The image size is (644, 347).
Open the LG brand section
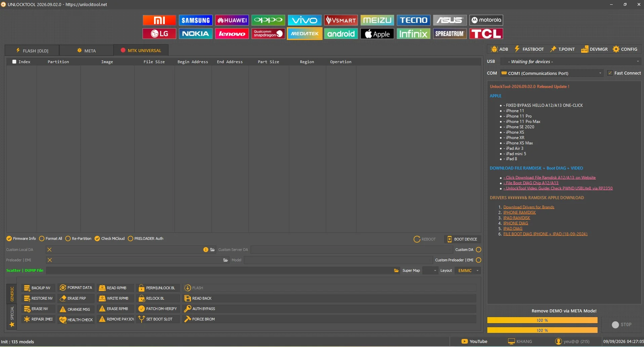tap(159, 34)
